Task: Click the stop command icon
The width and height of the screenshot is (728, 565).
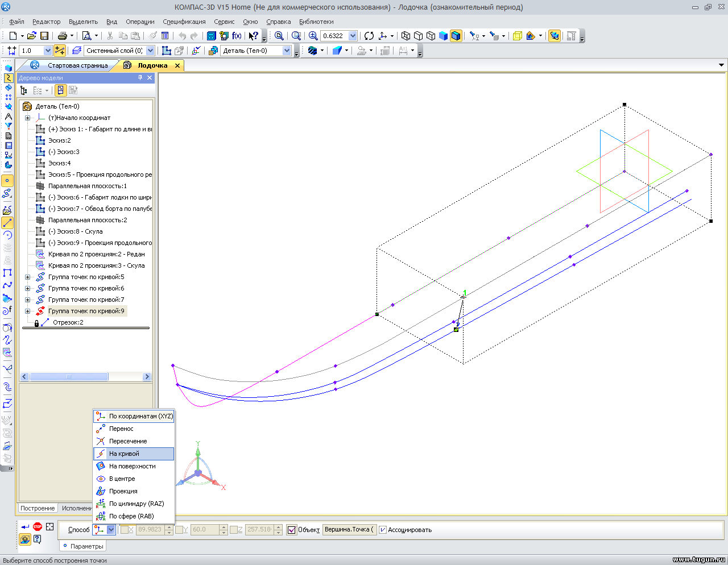Action: [38, 527]
